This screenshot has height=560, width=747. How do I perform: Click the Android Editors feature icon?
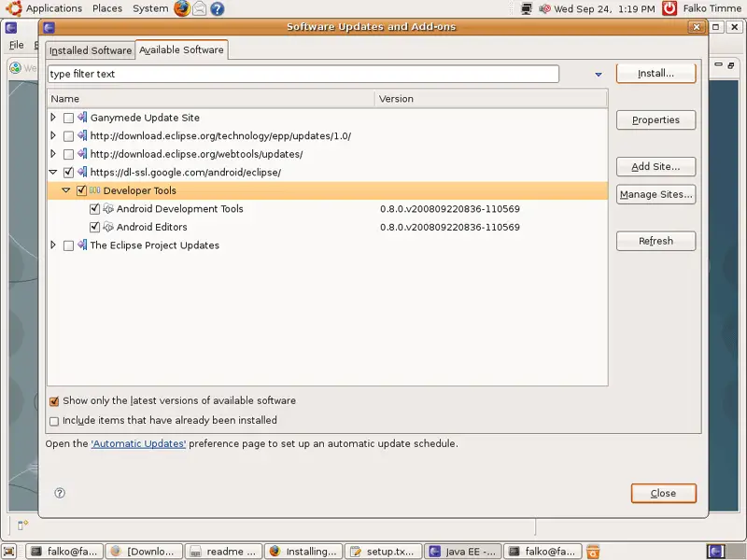[108, 227]
